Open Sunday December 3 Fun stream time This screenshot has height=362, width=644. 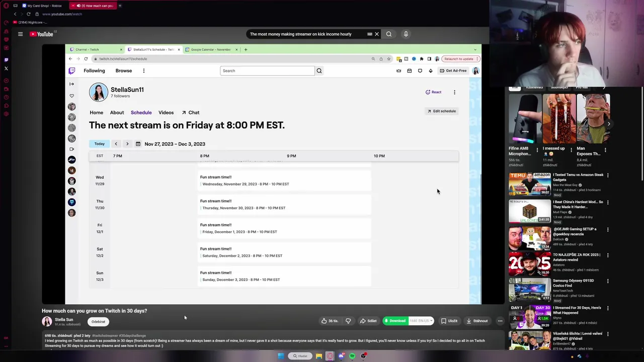pyautogui.click(x=284, y=276)
